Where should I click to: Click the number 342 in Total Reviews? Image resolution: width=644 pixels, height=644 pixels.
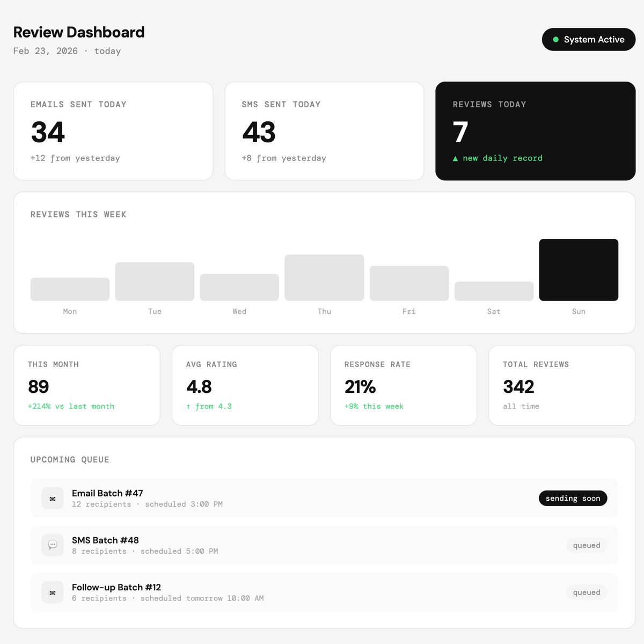point(518,386)
